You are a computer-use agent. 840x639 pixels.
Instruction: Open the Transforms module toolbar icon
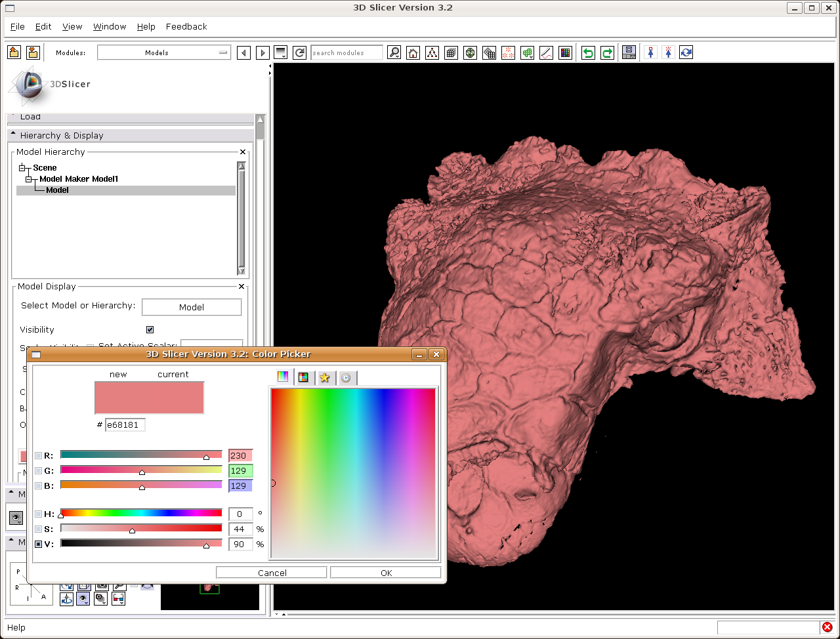[489, 52]
